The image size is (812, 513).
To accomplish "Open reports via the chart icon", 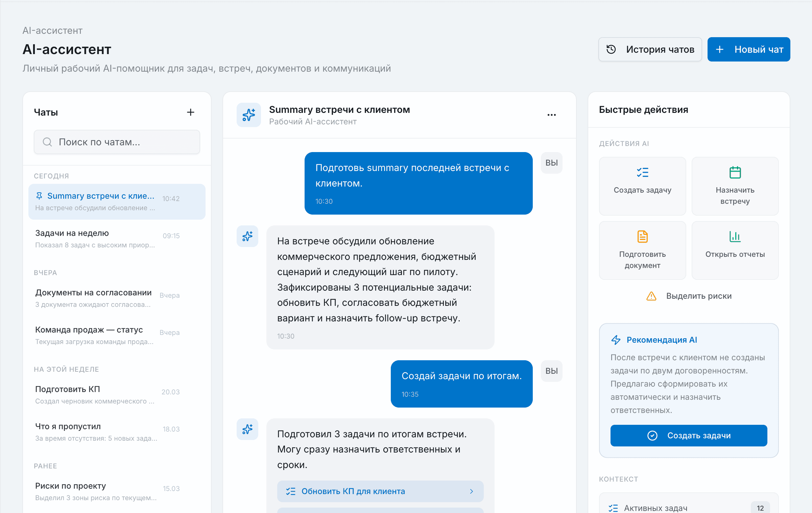I will coord(735,237).
